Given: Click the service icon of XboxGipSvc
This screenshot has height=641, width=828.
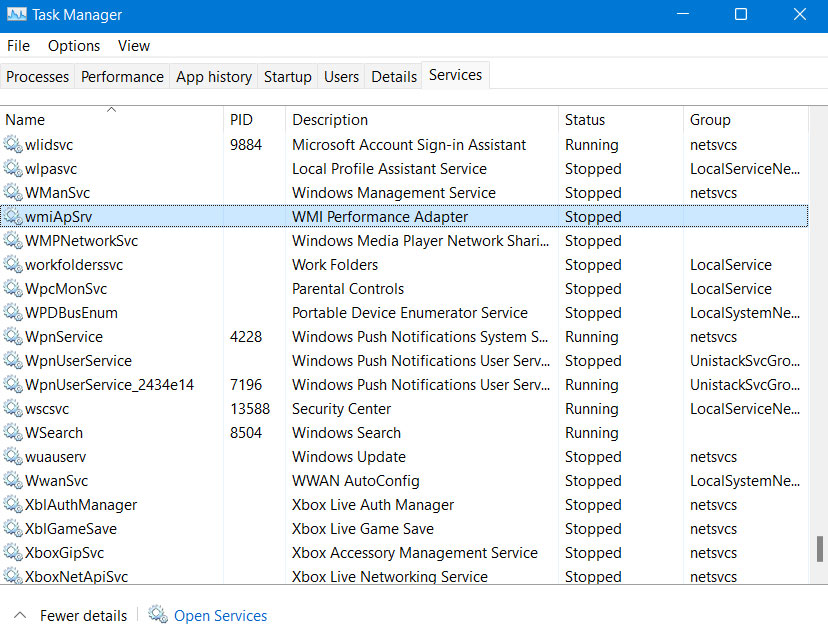Looking at the screenshot, I should [13, 552].
